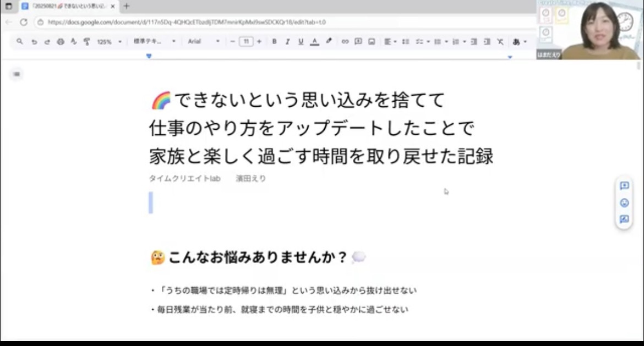
Task: Switch to the Google Docs browser tab
Action: [x=66, y=7]
